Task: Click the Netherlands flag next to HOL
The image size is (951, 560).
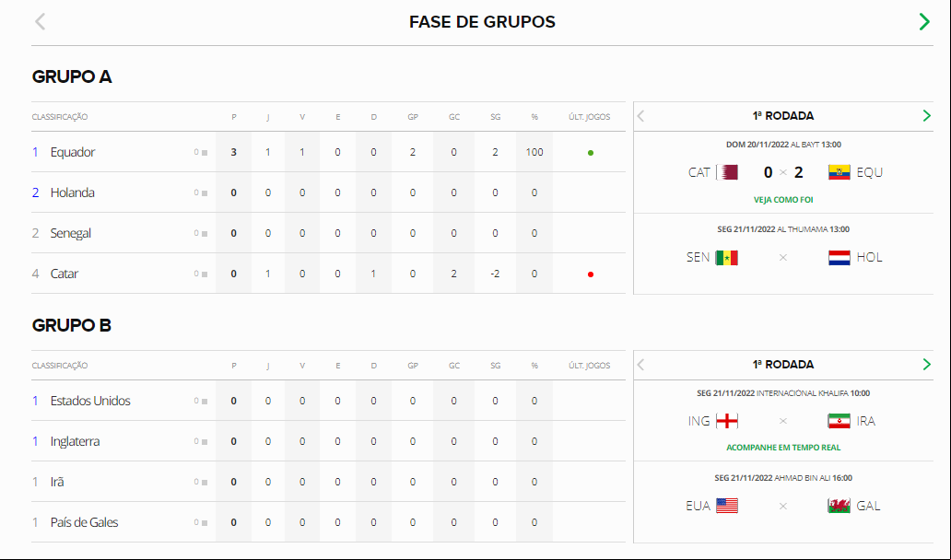Action: (x=839, y=258)
